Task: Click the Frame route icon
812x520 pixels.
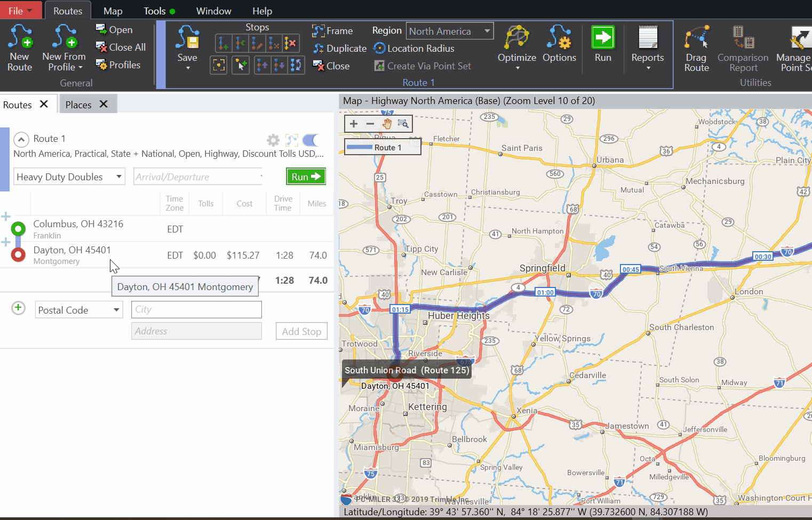Action: [x=319, y=30]
